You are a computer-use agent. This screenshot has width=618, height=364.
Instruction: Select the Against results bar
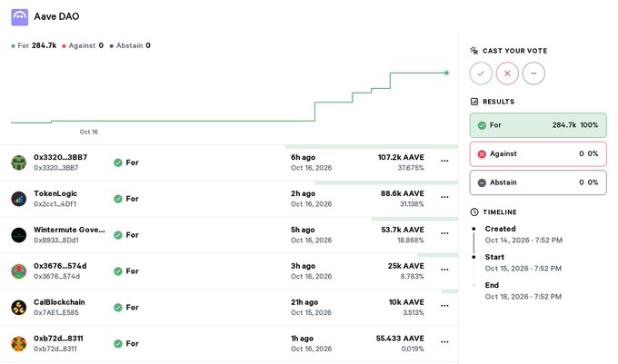pos(538,154)
